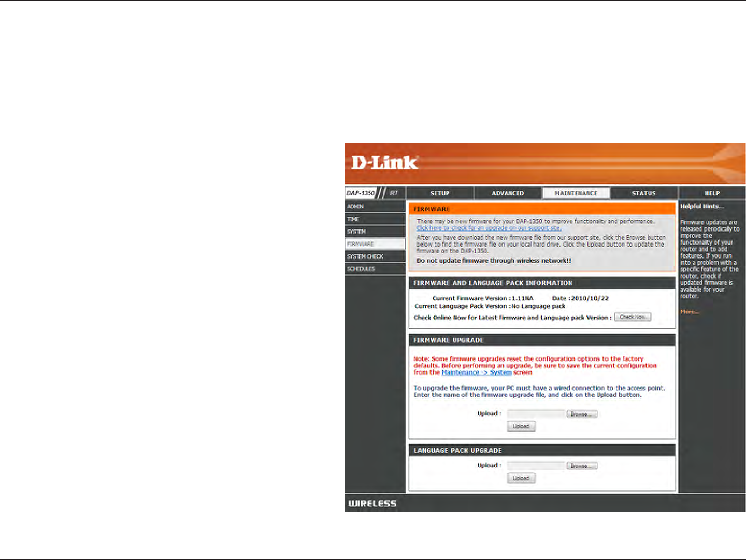The height and width of the screenshot is (560, 746).
Task: Click the 'LANGUAGE PACK UPGRADE' section heading
Action: (x=457, y=451)
